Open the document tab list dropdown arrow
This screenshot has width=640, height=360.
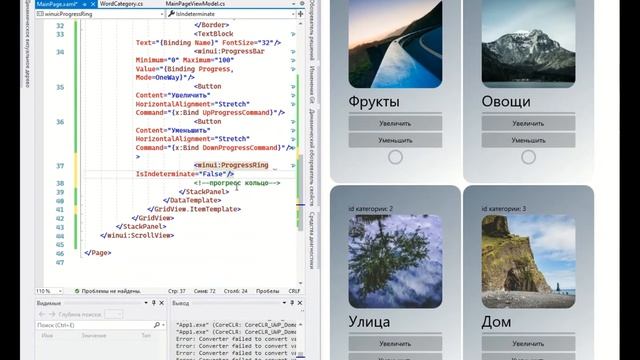pos(293,4)
